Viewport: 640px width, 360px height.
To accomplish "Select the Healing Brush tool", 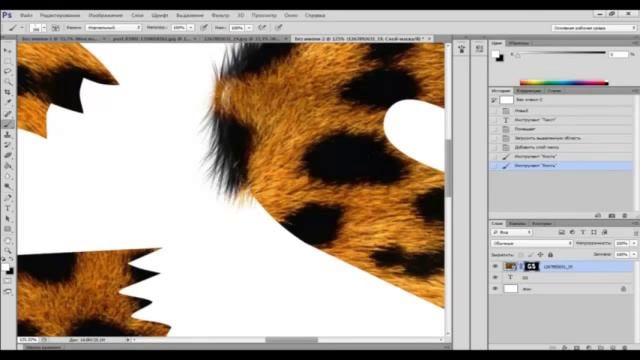I will pyautogui.click(x=7, y=114).
